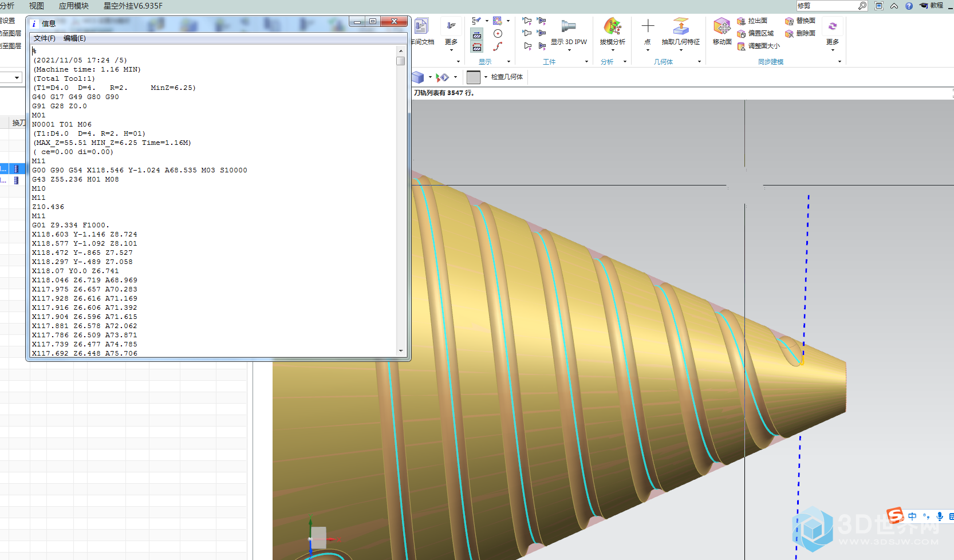
Task: Click the 检查几何体 button
Action: coord(507,77)
